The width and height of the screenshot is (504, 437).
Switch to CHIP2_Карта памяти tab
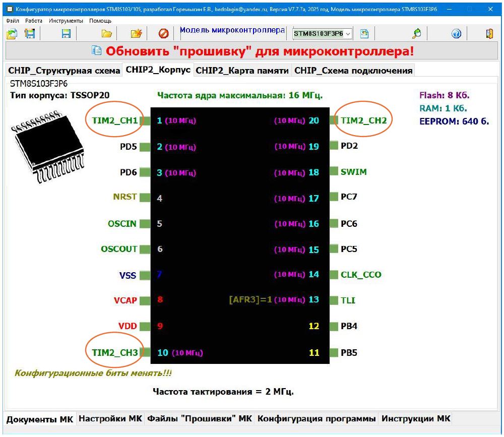242,71
